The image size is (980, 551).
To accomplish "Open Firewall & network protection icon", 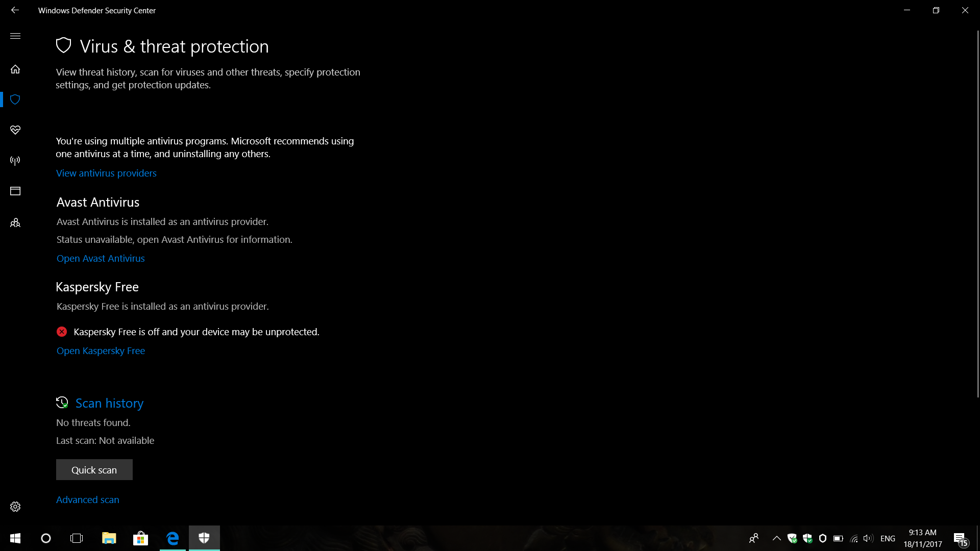I will (x=15, y=161).
